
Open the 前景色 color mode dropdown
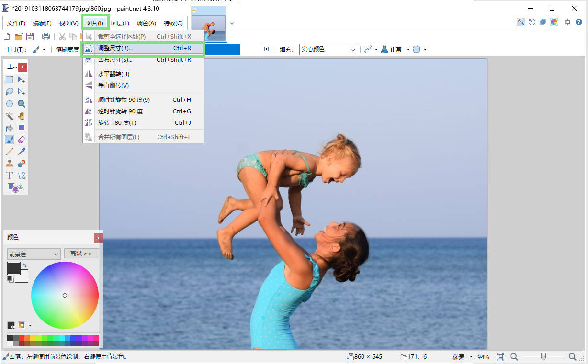(x=34, y=254)
